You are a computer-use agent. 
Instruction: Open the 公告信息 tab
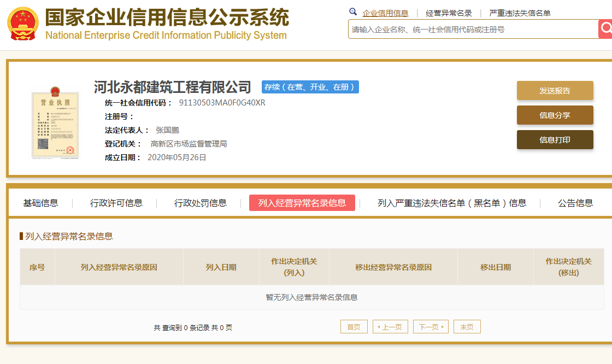pyautogui.click(x=575, y=203)
